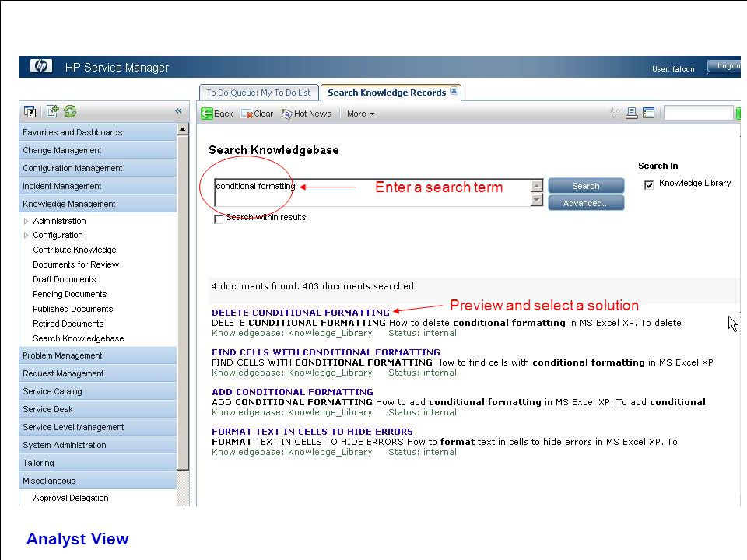Open the More dropdown menu
The height and width of the screenshot is (560, 747).
point(360,114)
